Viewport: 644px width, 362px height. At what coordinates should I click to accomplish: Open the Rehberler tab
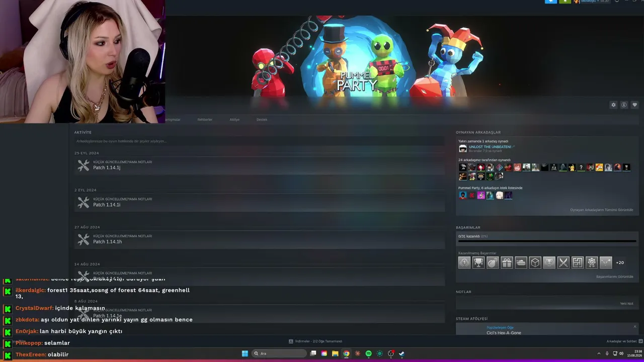(205, 120)
